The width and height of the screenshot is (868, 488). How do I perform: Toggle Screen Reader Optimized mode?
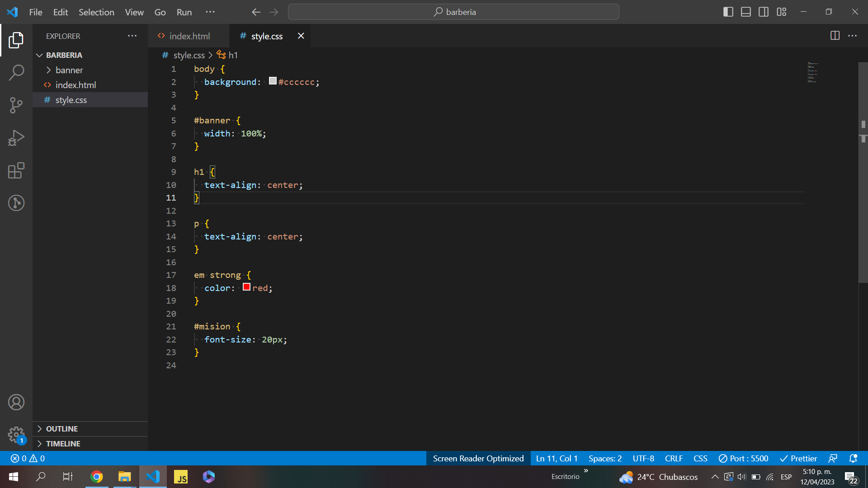(x=478, y=458)
